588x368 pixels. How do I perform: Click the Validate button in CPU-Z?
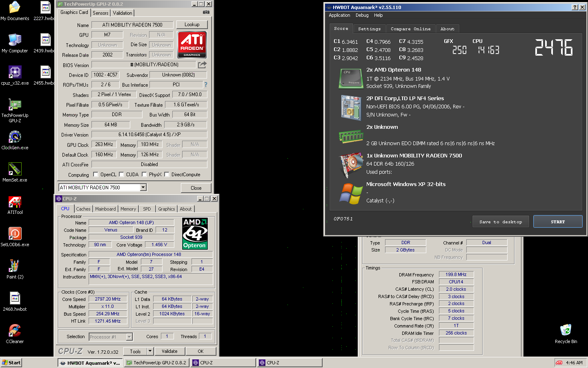169,351
